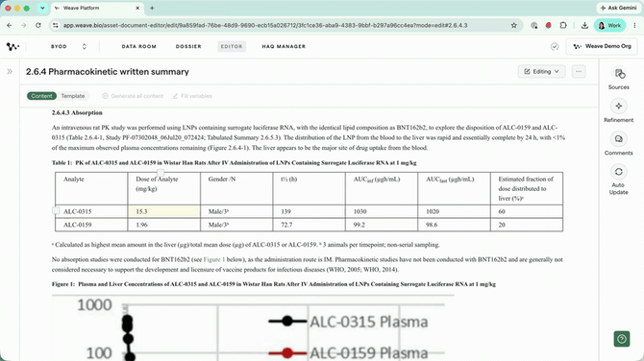
Task: Click the saved status checkmark icon
Action: [x=555, y=46]
